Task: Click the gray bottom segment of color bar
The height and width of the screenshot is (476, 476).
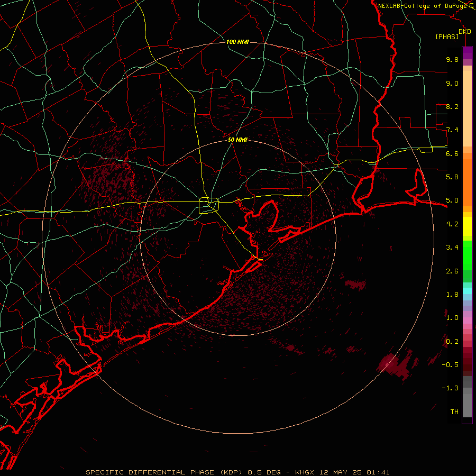Action: [467, 405]
